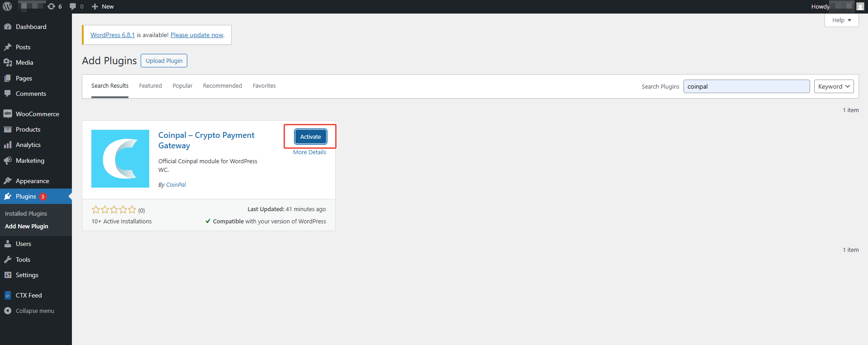Activate the Coinpal plugin

[310, 137]
